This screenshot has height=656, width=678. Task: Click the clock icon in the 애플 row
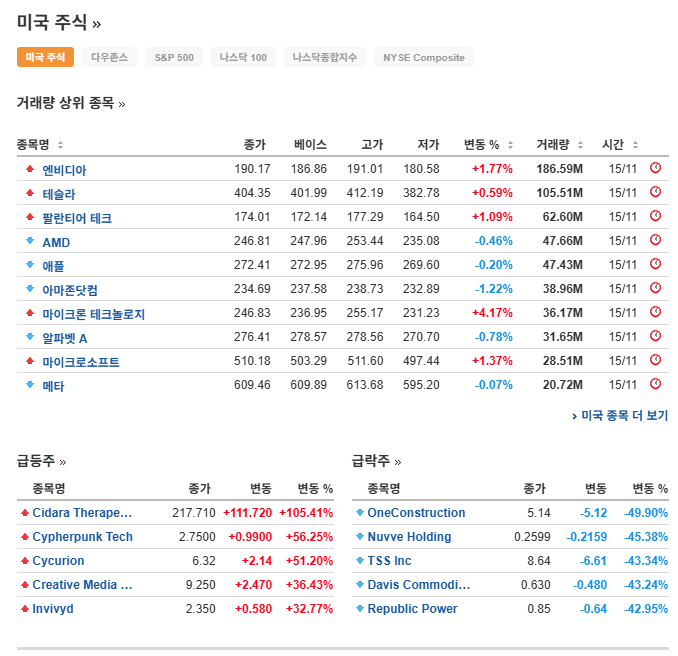click(655, 264)
